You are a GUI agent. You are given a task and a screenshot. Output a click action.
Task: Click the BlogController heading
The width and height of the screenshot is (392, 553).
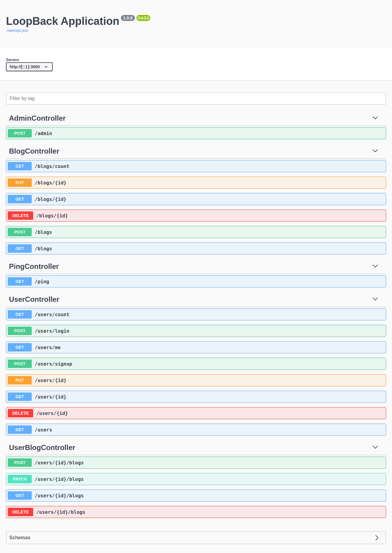click(34, 151)
